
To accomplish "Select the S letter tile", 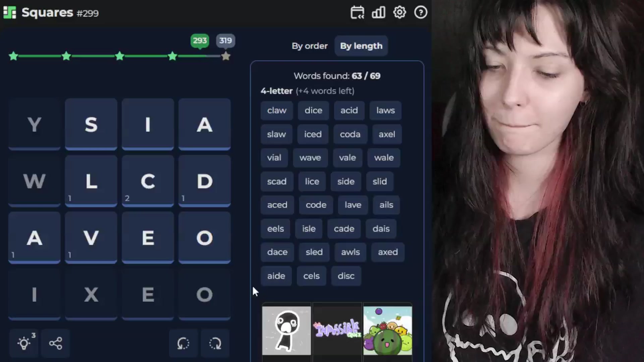I will tap(91, 124).
